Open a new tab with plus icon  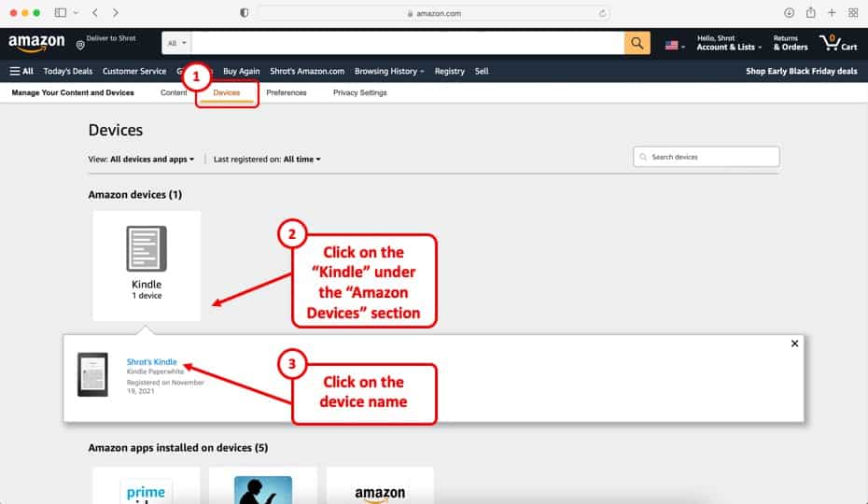(832, 13)
